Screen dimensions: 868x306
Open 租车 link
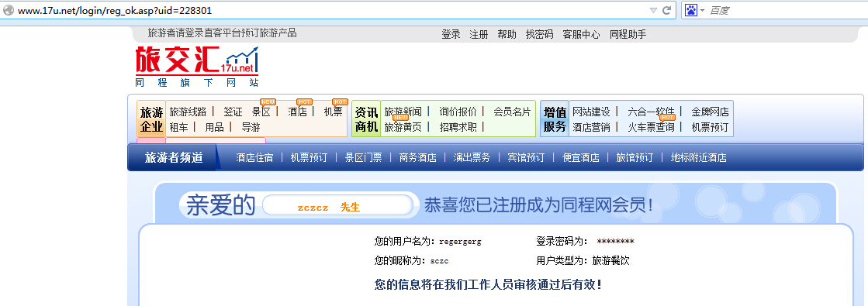[x=179, y=127]
